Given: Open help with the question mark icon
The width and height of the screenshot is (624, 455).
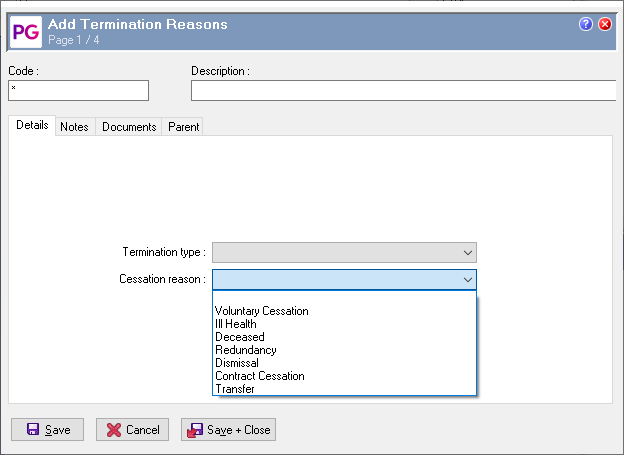Looking at the screenshot, I should click(586, 24).
